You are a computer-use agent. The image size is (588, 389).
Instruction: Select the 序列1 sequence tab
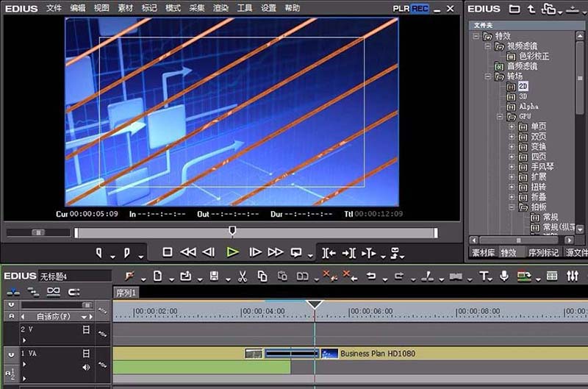pos(126,293)
